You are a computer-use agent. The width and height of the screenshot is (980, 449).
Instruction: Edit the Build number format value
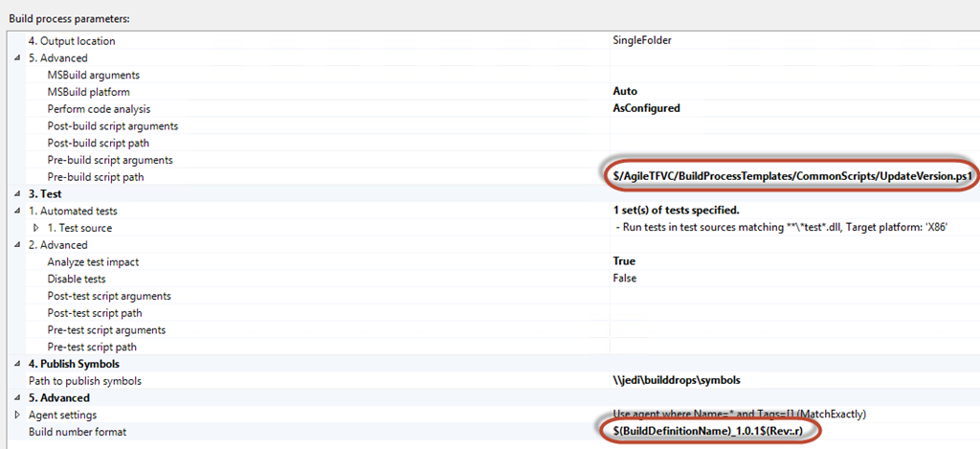pyautogui.click(x=713, y=432)
